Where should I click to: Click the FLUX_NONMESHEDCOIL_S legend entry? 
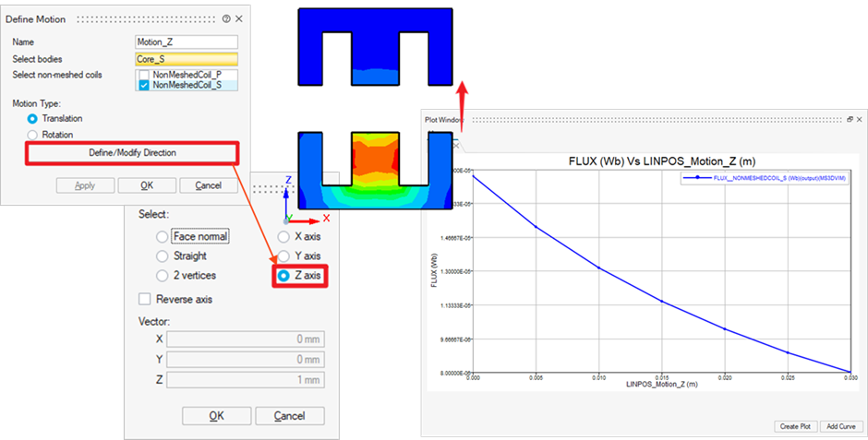click(765, 178)
